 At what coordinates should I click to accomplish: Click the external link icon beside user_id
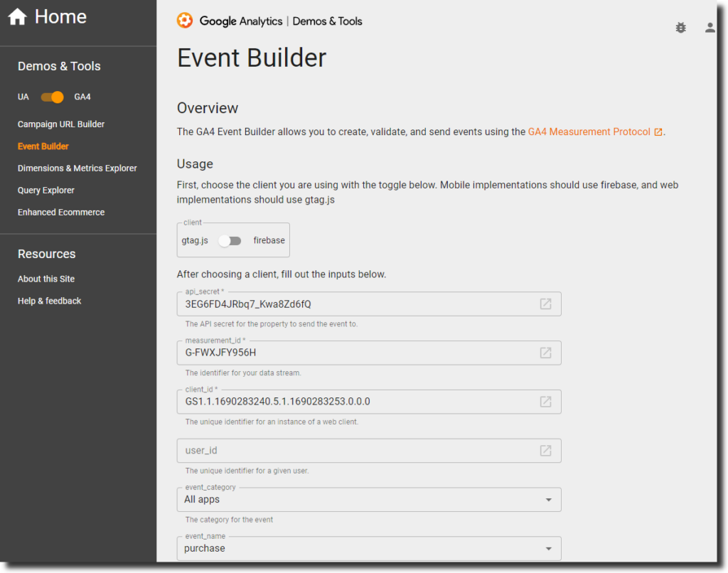[546, 450]
